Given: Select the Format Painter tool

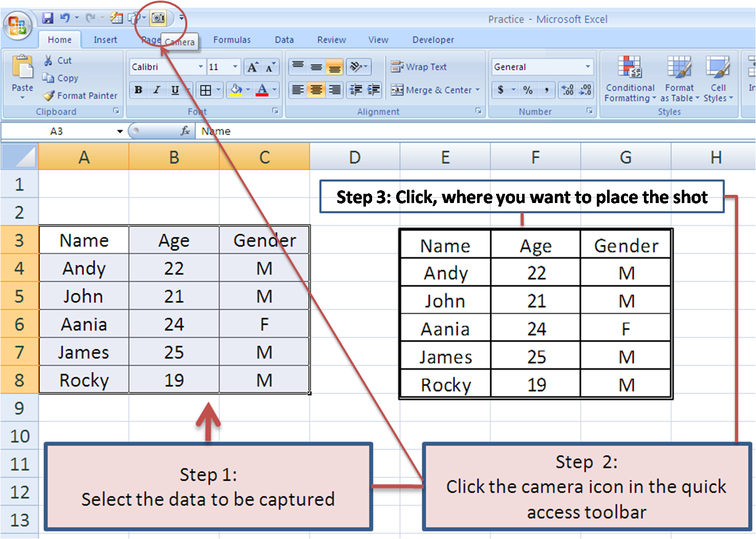Looking at the screenshot, I should click(80, 96).
